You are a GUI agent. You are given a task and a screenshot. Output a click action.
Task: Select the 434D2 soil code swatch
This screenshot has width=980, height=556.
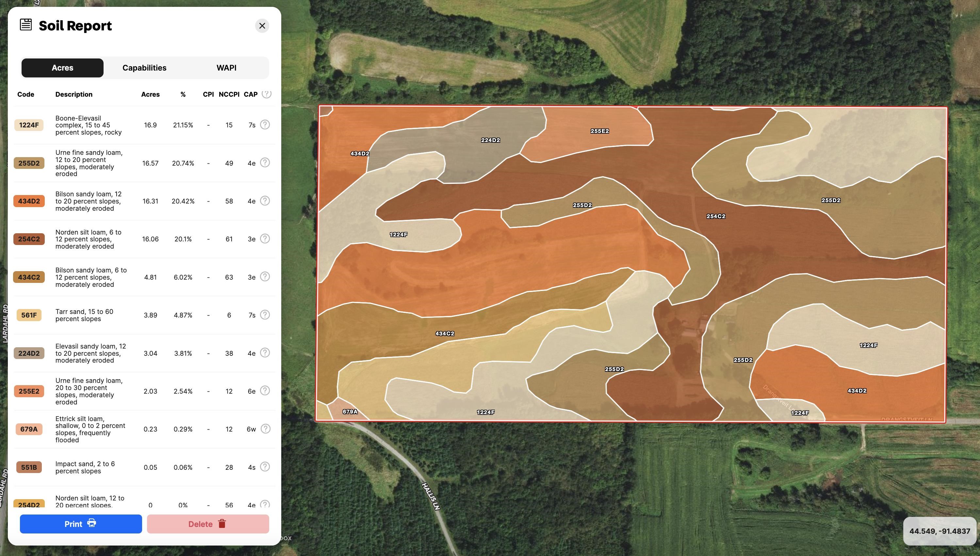(x=29, y=201)
